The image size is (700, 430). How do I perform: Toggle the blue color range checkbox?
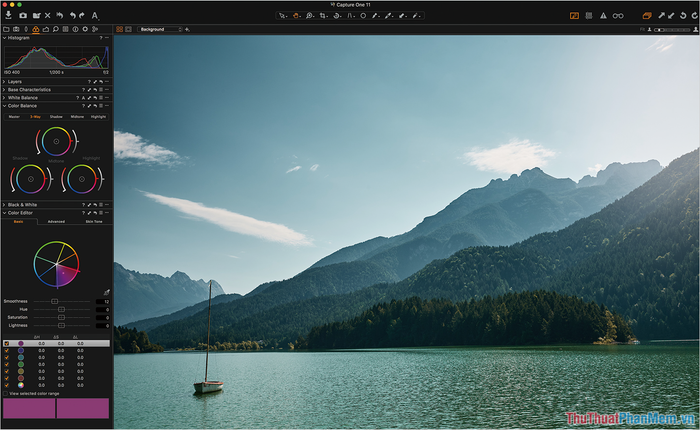(x=7, y=352)
